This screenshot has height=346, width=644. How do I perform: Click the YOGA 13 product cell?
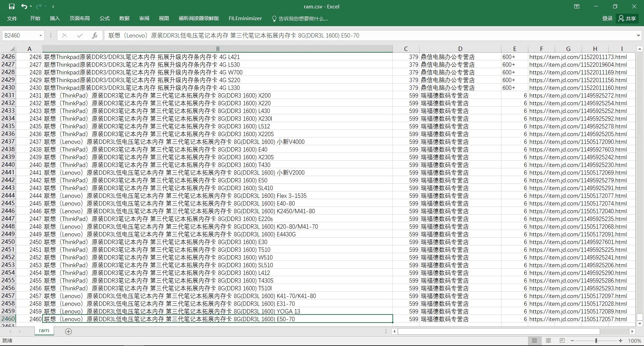(218, 311)
